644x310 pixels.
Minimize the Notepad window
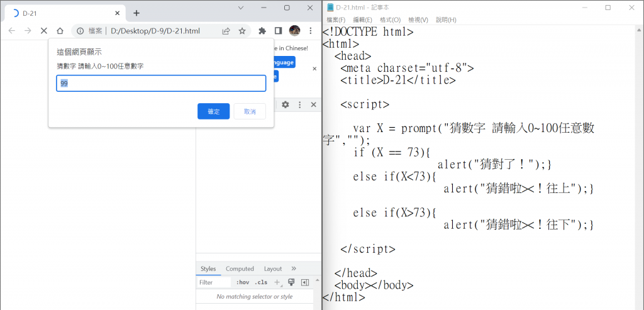coord(584,8)
